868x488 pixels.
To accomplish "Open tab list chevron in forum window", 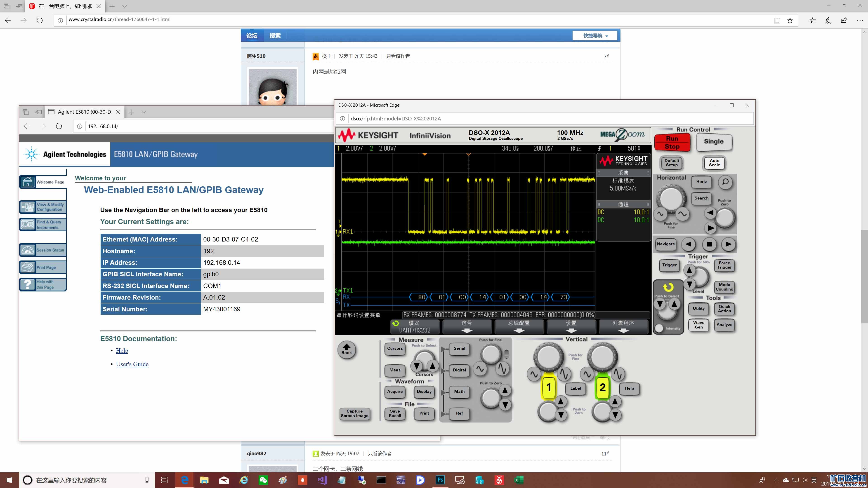I will [x=124, y=6].
